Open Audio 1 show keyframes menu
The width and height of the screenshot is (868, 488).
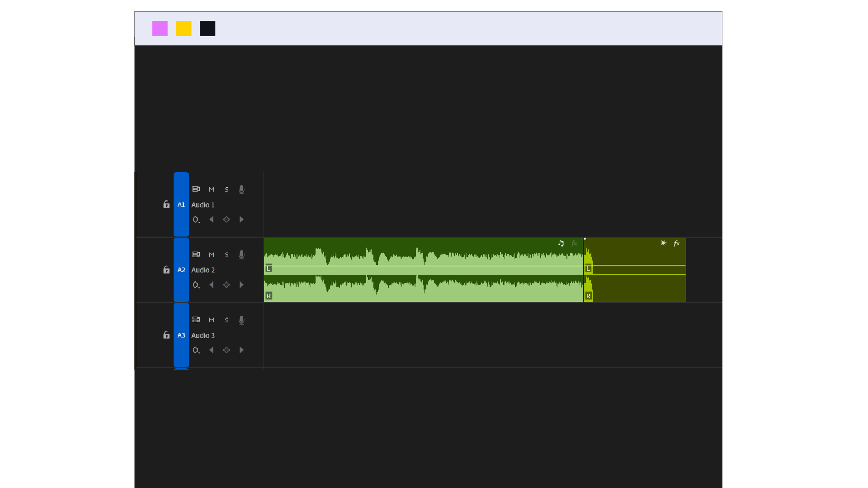click(x=196, y=220)
